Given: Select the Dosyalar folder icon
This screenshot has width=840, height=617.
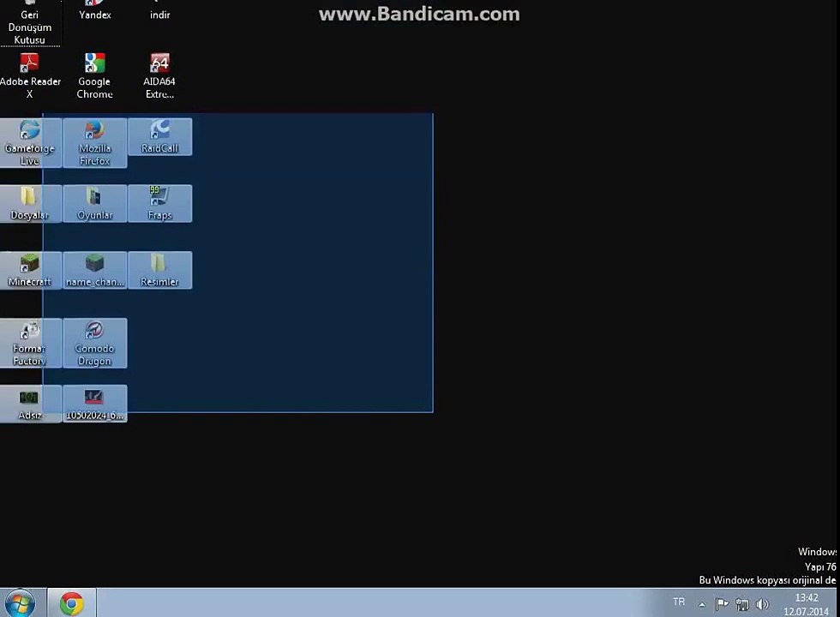Looking at the screenshot, I should [x=29, y=203].
